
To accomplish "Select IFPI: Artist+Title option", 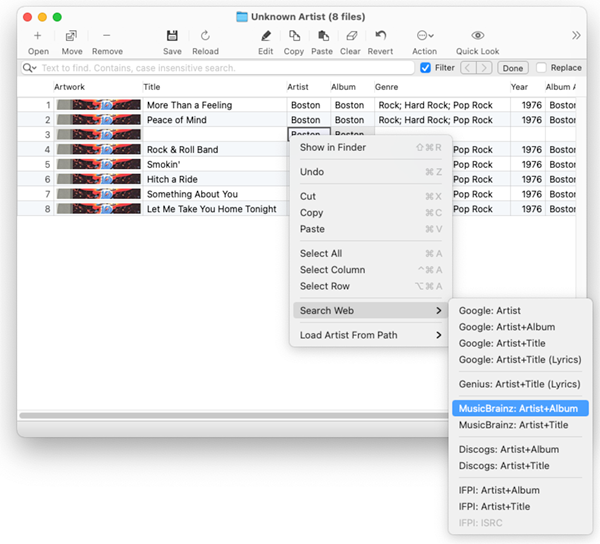I will (x=520, y=507).
